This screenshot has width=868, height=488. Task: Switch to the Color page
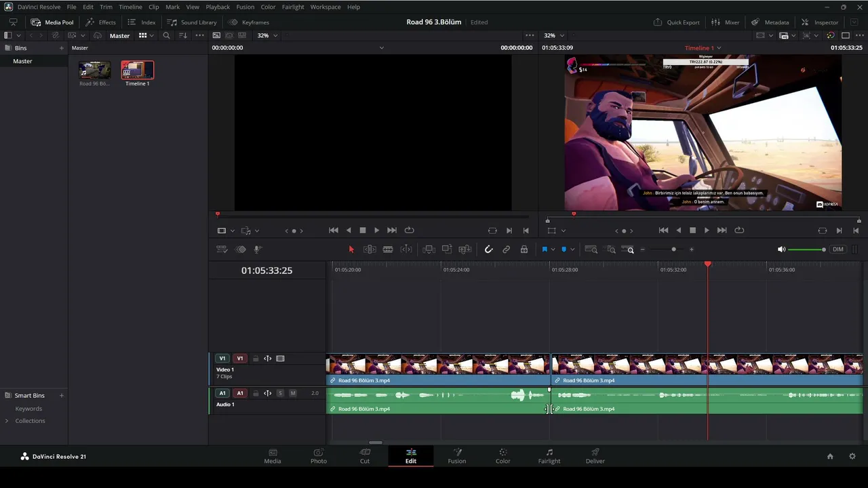coord(502,456)
